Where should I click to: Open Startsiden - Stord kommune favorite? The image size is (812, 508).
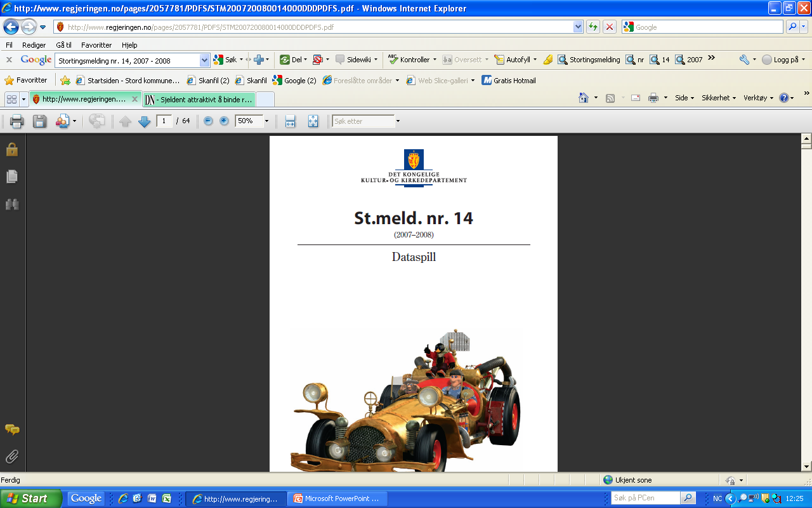coord(128,81)
